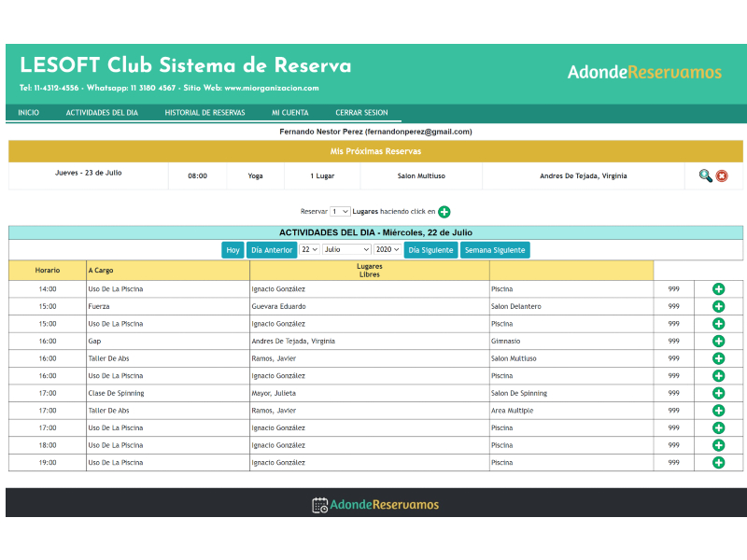
Task: Reserve the 16:00 Gap class with its plus icon
Action: (x=718, y=341)
